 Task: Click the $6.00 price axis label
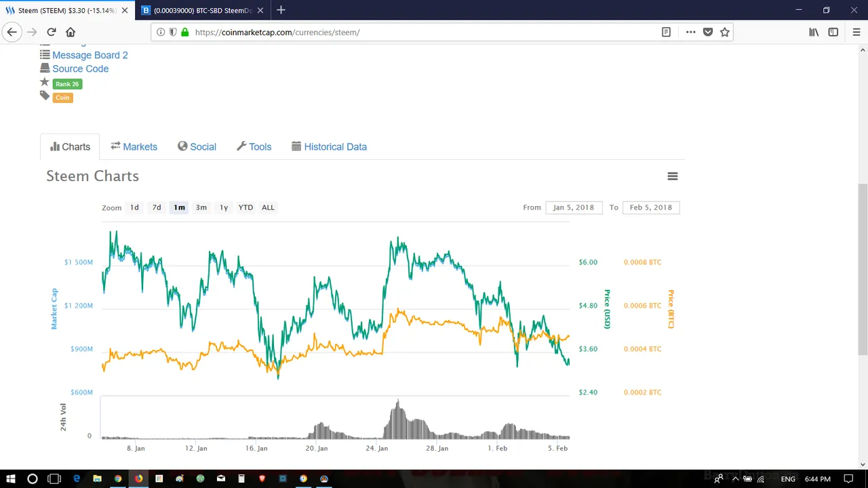coord(588,262)
